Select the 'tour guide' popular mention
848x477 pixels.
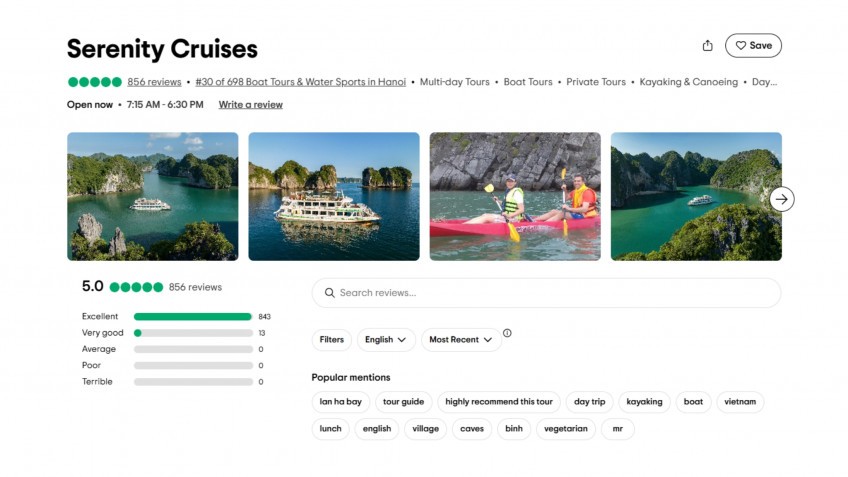tap(403, 402)
